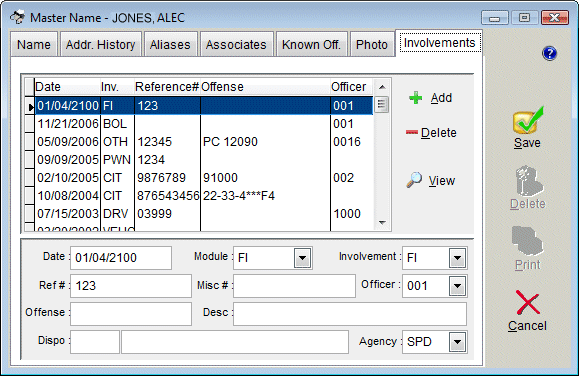Click the green plus Add icon
579x376 pixels.
click(416, 98)
